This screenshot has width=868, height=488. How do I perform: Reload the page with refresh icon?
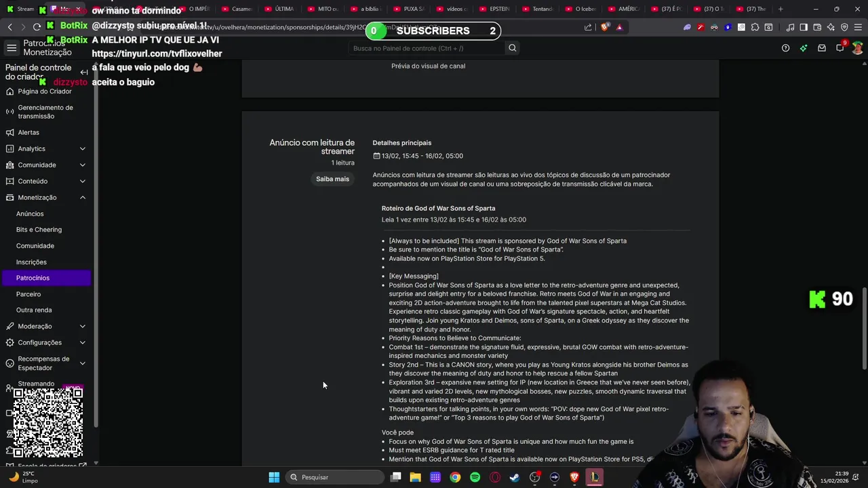[x=37, y=27]
